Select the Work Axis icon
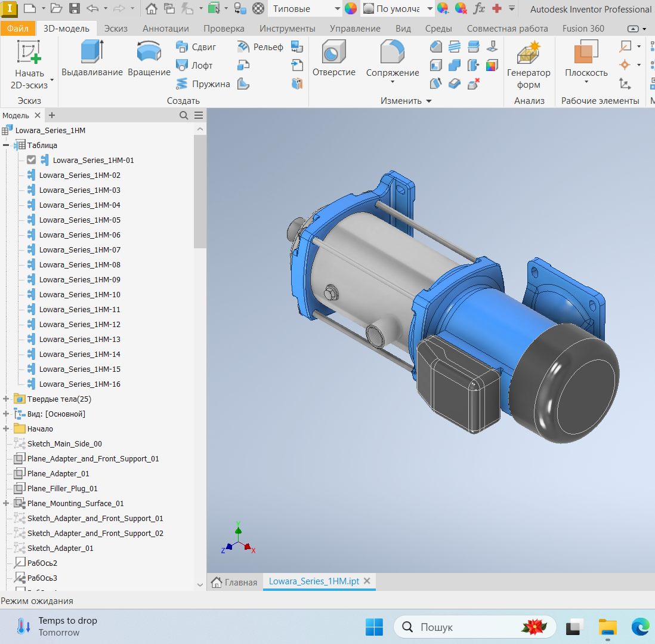 [x=625, y=47]
